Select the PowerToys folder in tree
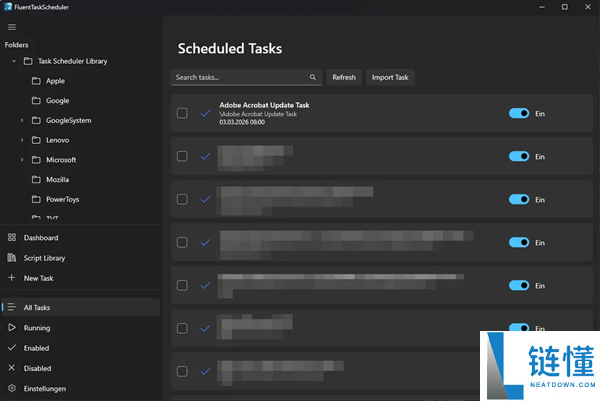600x401 pixels. (62, 199)
